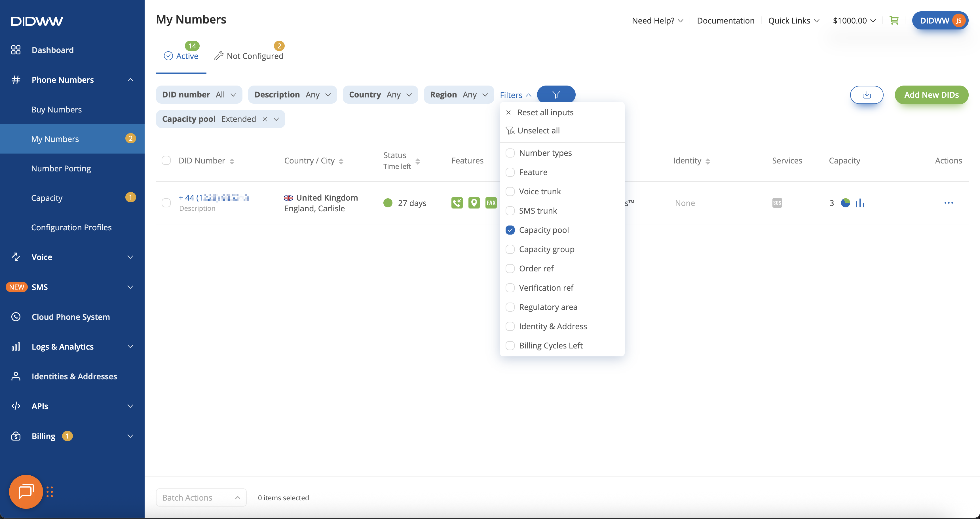Uncheck the Capacity pool filter
The height and width of the screenshot is (519, 980).
click(510, 230)
